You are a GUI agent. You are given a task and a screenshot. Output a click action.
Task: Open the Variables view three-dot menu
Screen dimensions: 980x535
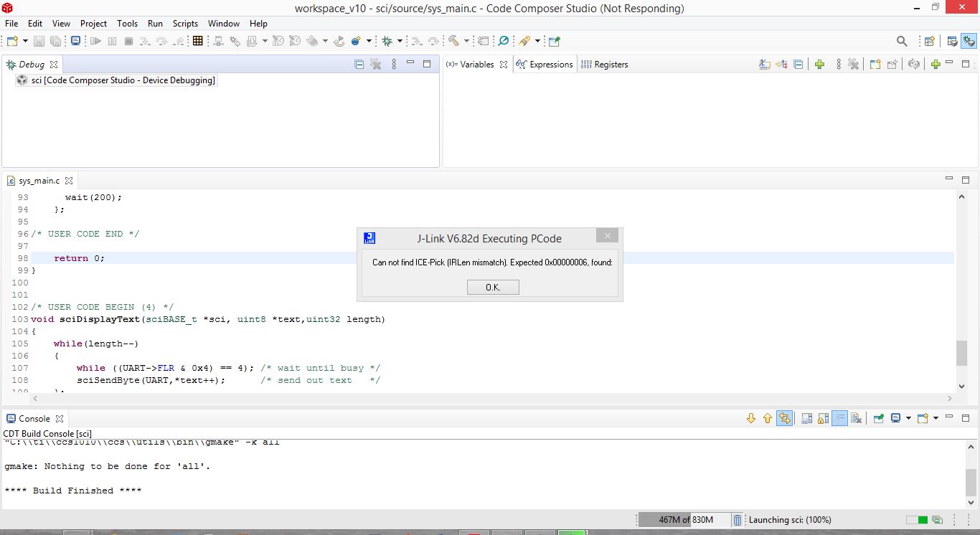pyautogui.click(x=839, y=64)
